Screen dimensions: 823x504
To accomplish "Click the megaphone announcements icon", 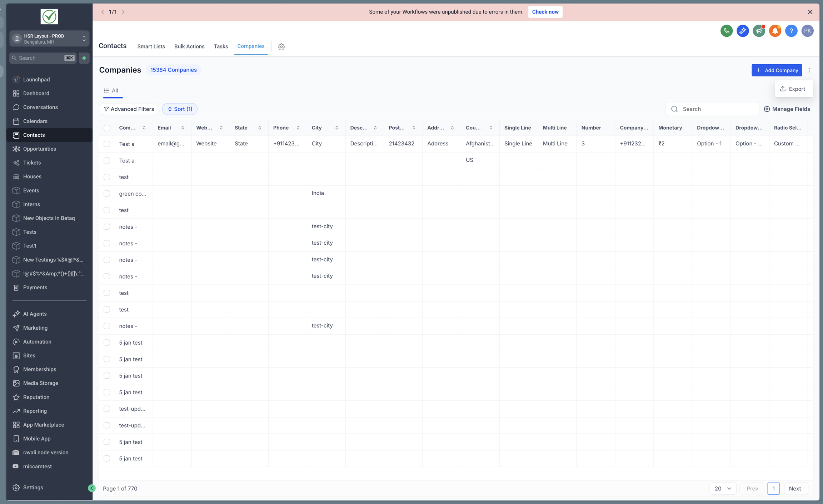I will [759, 31].
